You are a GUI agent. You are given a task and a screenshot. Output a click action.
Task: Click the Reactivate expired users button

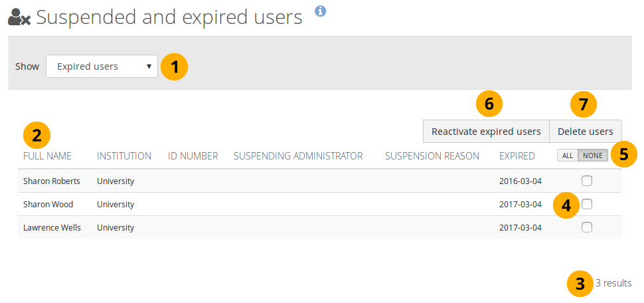(486, 131)
